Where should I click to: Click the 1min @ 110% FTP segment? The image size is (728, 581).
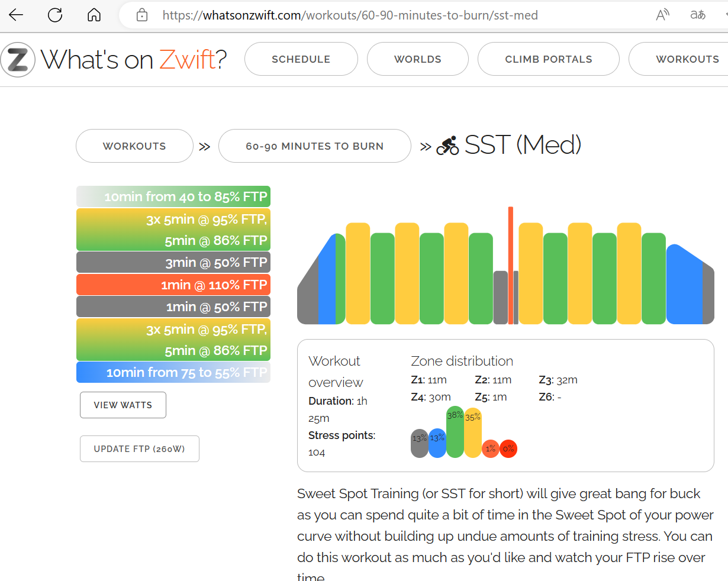[x=173, y=285]
